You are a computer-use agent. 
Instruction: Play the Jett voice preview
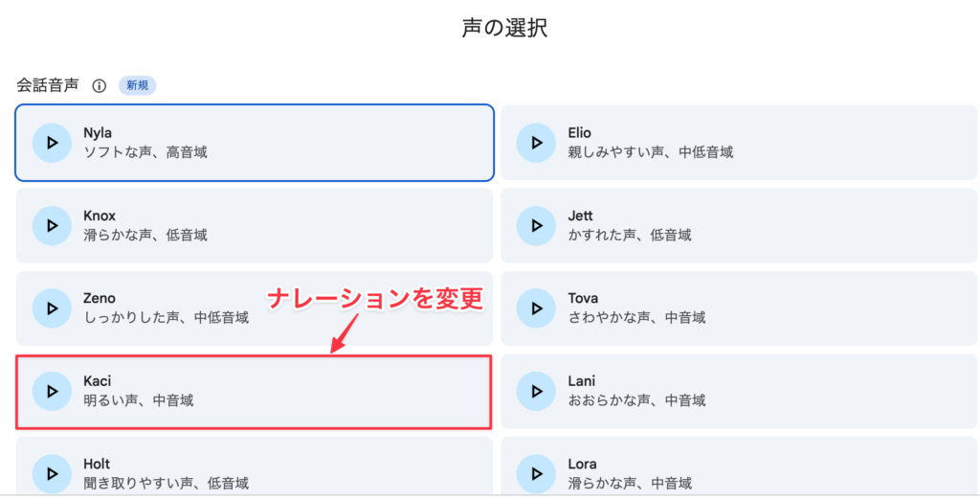[x=536, y=225]
